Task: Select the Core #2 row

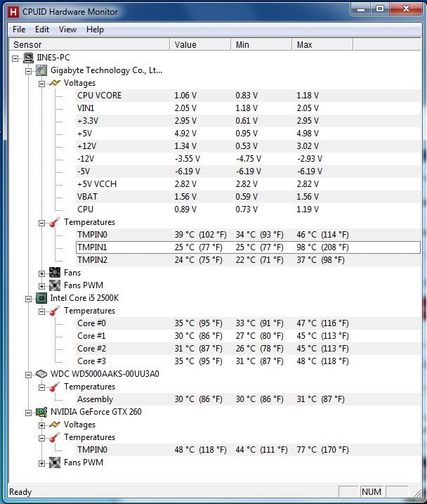Action: (x=249, y=349)
